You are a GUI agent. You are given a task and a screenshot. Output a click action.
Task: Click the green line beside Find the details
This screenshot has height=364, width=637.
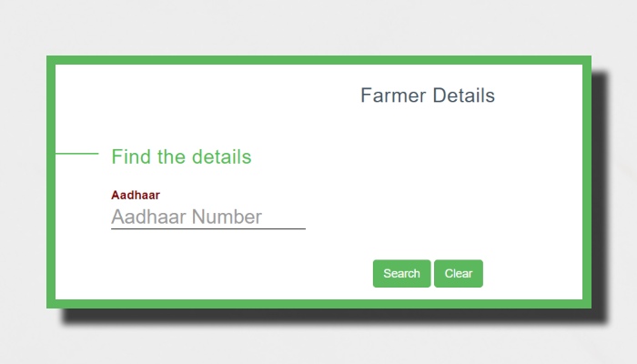tap(76, 154)
